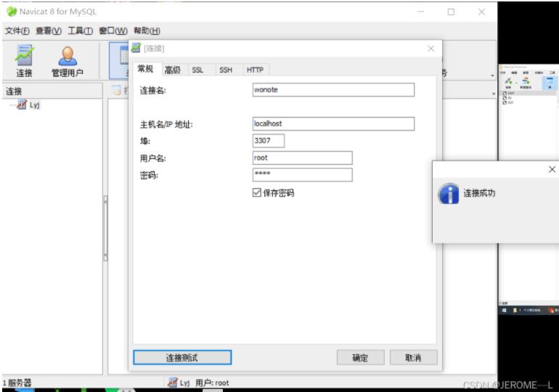Click the Lyj status bar icon
Viewport: 559px width, 392px height.
(x=173, y=383)
